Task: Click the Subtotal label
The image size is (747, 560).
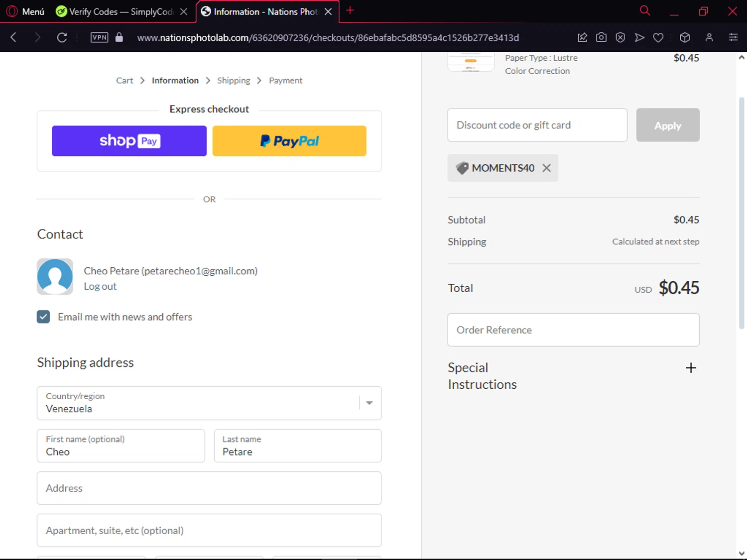Action: tap(466, 220)
